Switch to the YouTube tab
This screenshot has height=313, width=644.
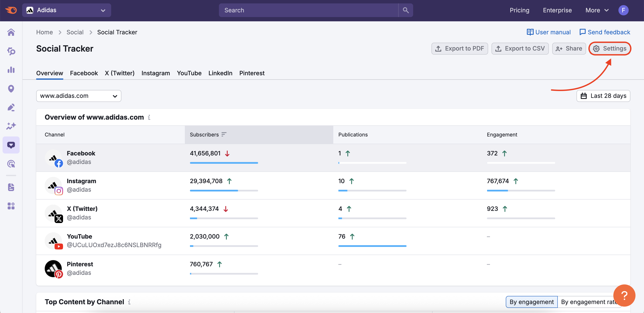click(x=189, y=73)
